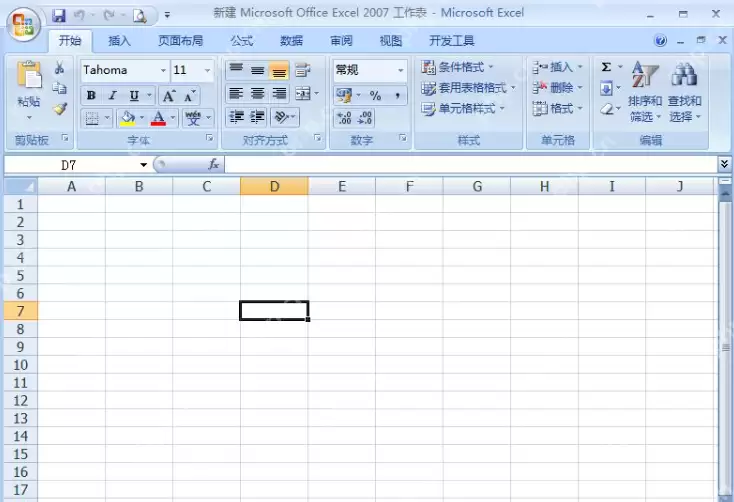Increase the cell indent

coord(257,117)
